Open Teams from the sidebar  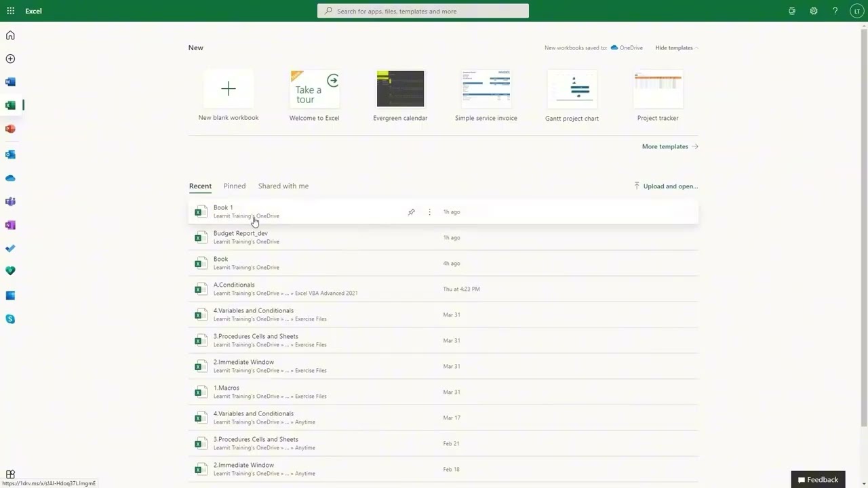click(x=10, y=201)
